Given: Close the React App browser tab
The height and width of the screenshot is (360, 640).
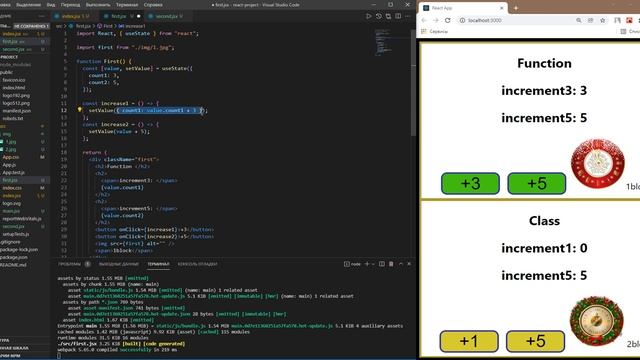Looking at the screenshot, I should [x=502, y=8].
